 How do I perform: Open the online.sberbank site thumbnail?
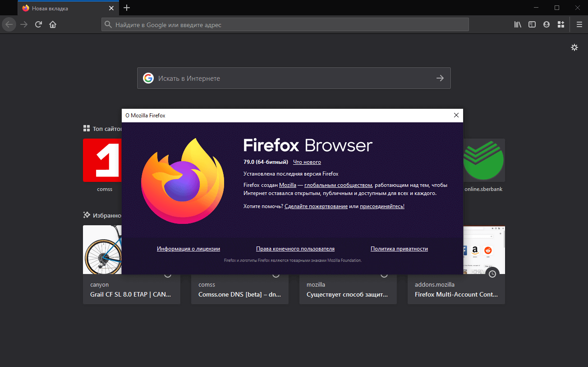click(483, 160)
